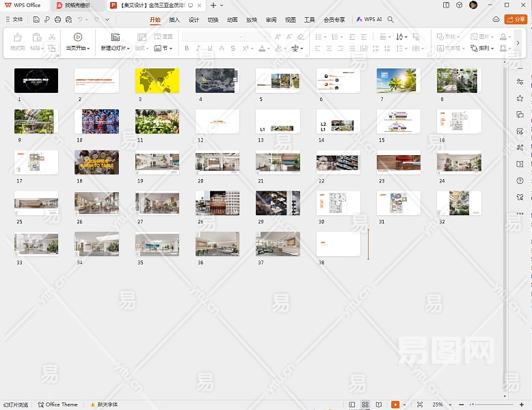Click the orange 分享 share button
The width and height of the screenshot is (532, 410).
click(x=516, y=20)
